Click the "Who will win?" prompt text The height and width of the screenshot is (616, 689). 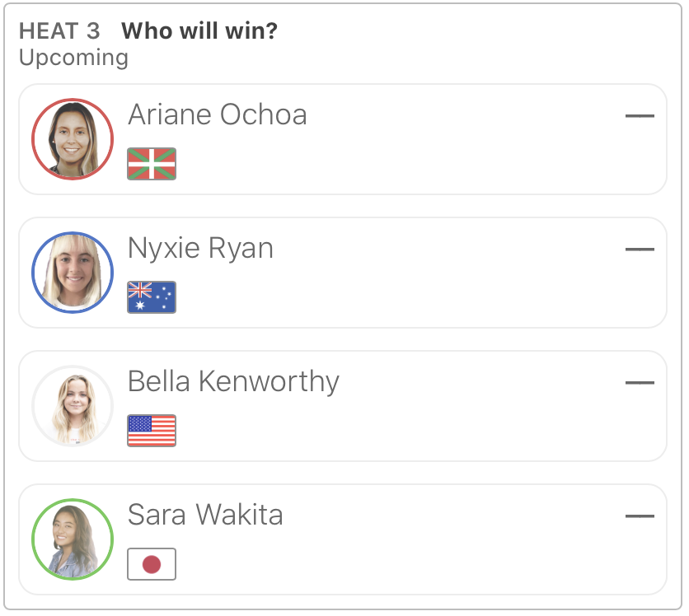point(199,31)
